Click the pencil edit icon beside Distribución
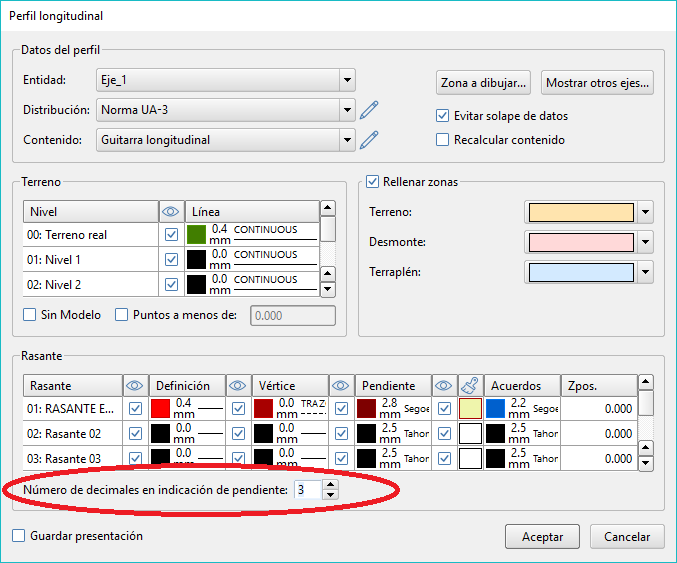677x563 pixels. tap(370, 110)
